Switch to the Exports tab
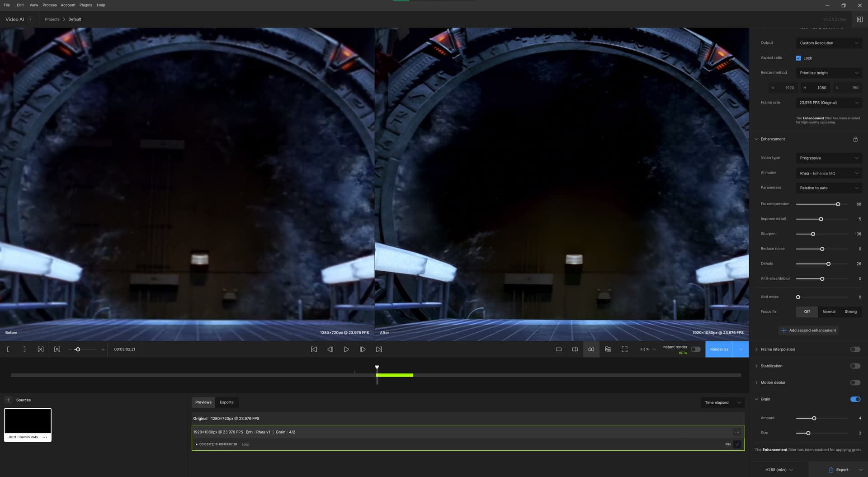The image size is (868, 477). (226, 402)
